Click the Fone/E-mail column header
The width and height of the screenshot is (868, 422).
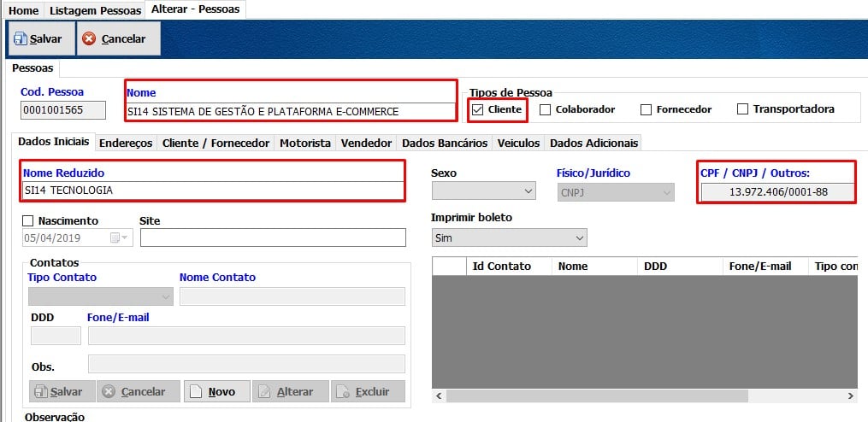pyautogui.click(x=765, y=266)
